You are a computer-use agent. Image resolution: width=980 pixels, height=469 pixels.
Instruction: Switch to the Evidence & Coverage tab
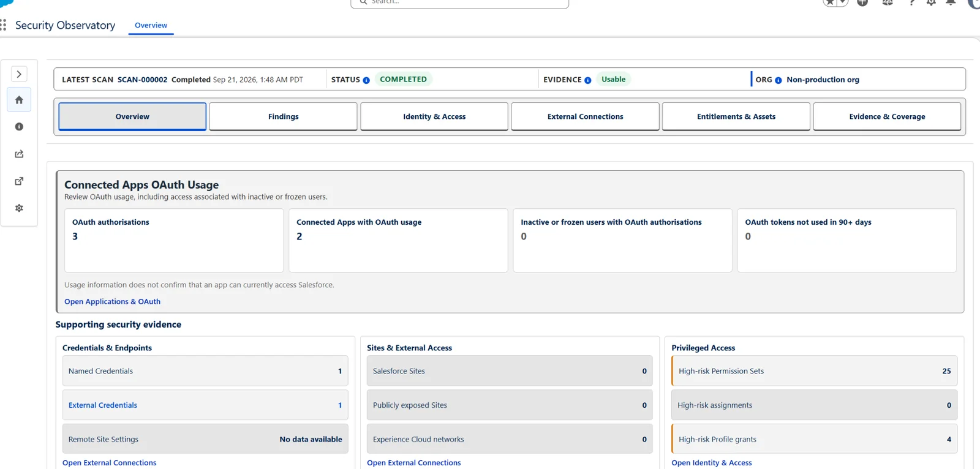click(887, 116)
